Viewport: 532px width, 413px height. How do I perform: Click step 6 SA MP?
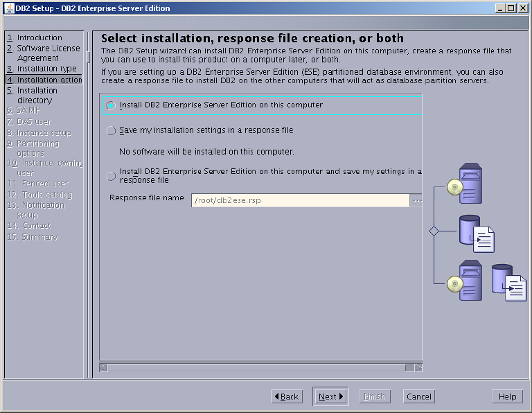tap(24, 110)
